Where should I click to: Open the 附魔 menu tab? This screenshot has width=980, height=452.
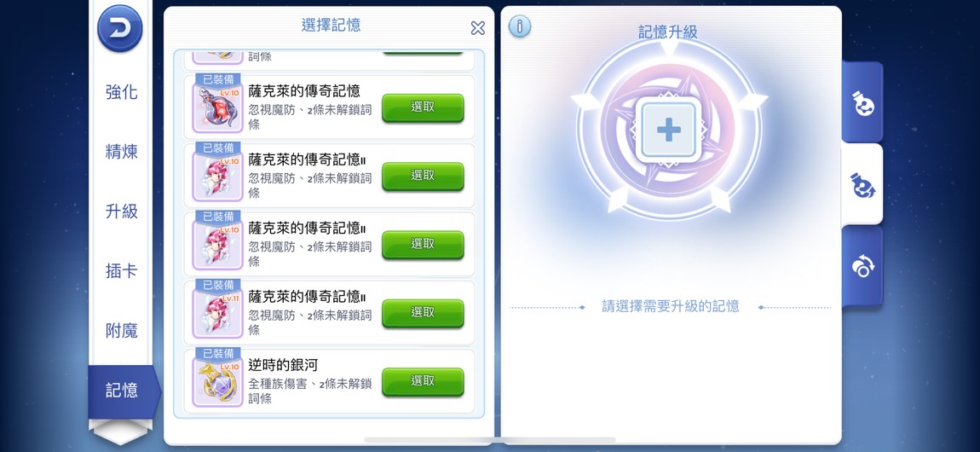[121, 331]
